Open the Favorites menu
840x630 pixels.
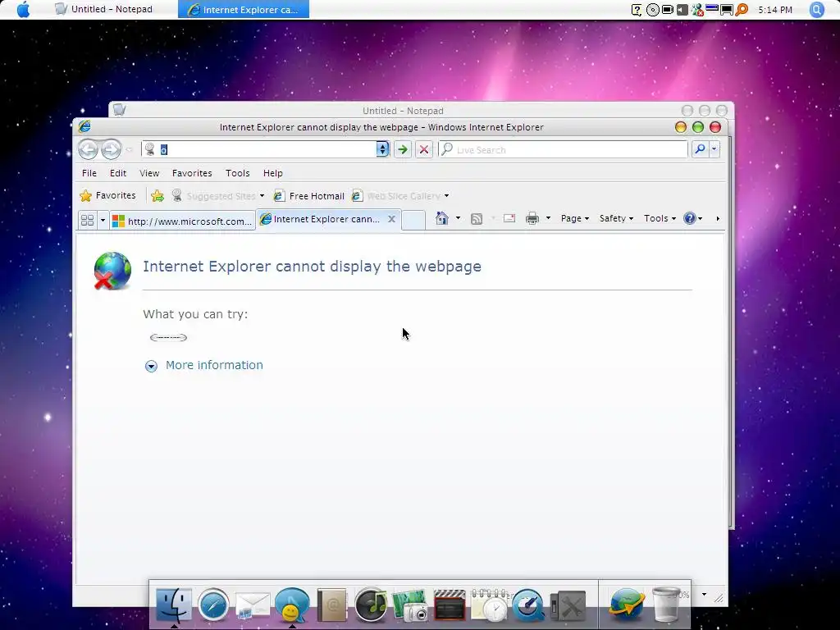coord(192,173)
